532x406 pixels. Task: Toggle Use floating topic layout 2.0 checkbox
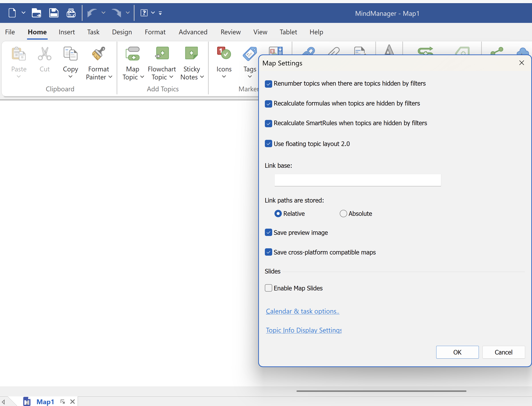point(268,144)
